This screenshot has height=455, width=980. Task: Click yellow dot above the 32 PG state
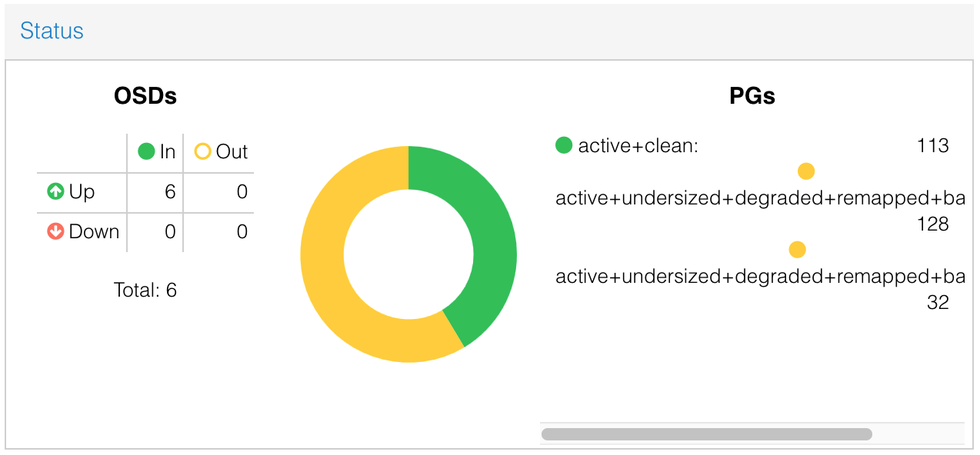[x=798, y=249]
